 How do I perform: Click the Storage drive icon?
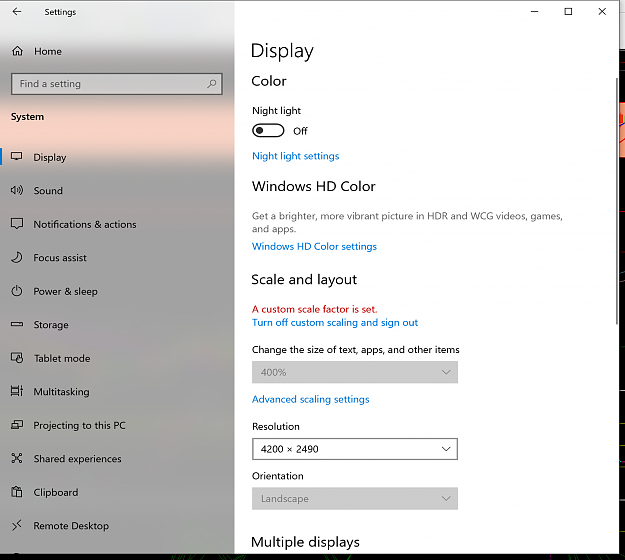[17, 324]
